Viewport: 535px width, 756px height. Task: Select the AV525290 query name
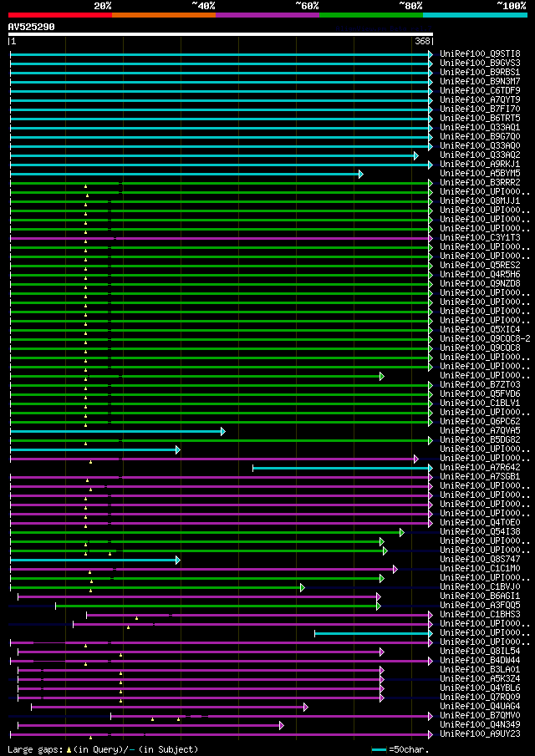(32, 27)
